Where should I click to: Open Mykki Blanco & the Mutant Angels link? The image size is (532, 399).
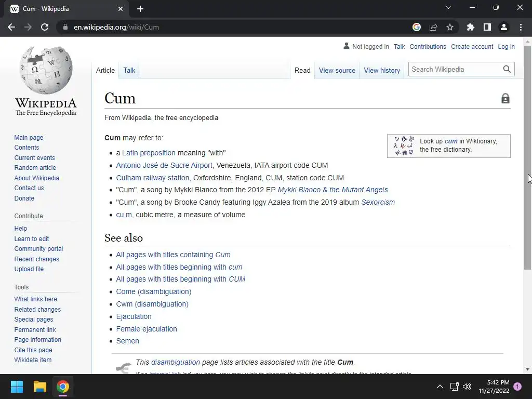(x=333, y=190)
